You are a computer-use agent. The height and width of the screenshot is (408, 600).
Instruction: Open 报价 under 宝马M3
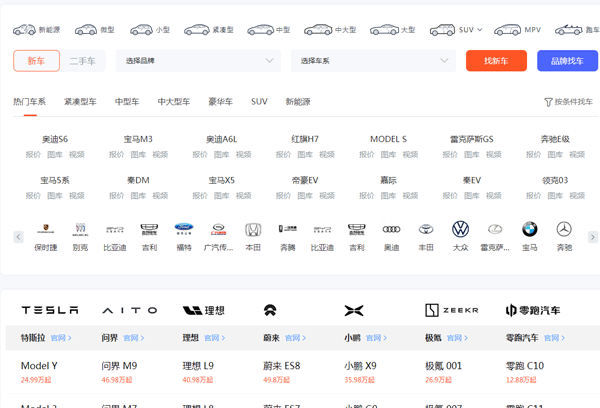pos(117,155)
